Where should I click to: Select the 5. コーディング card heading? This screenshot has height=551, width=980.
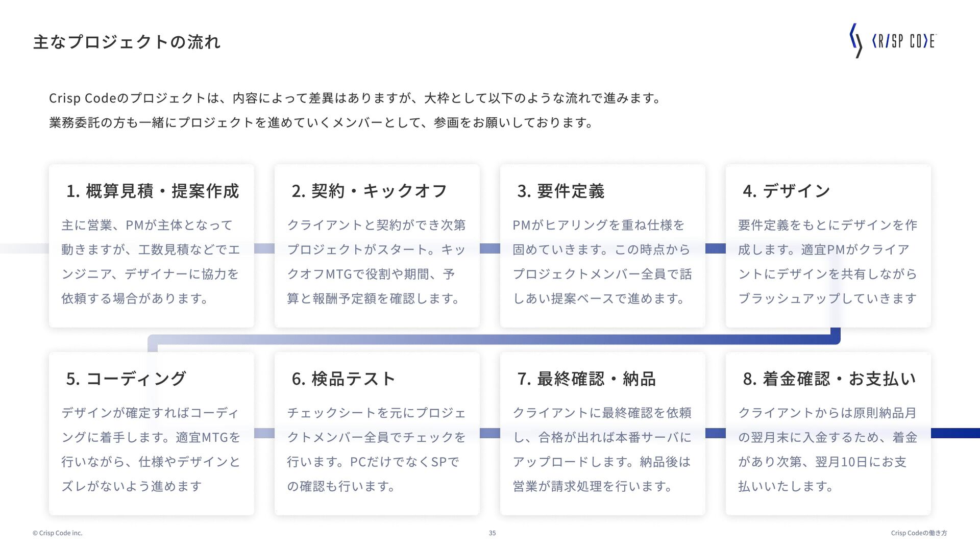pos(126,379)
